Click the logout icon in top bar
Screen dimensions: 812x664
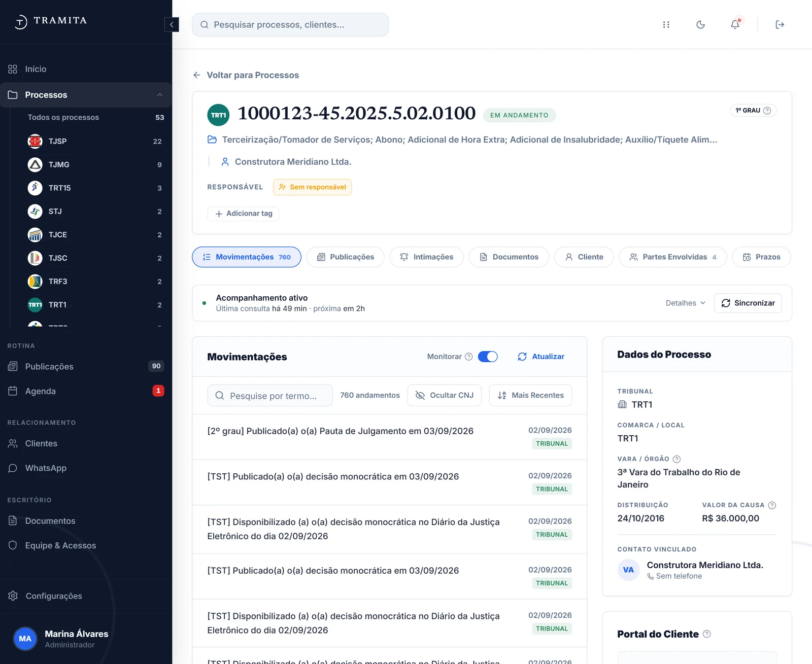pos(780,24)
